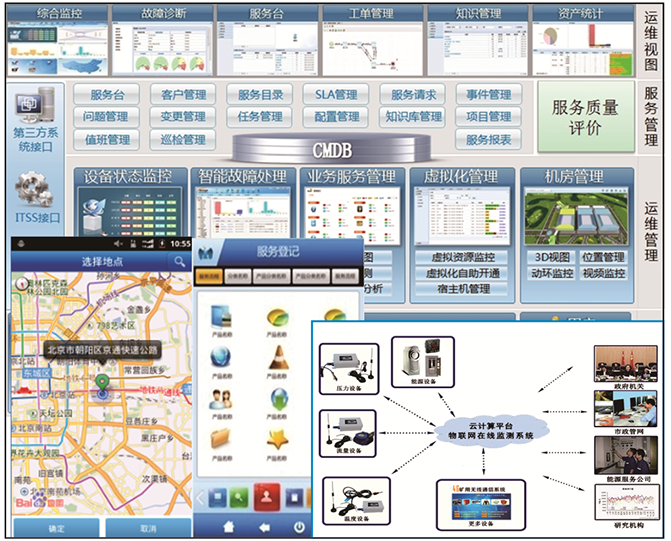
Task: Tap the home icon in the 服务登记 bottom bar
Action: 229,526
